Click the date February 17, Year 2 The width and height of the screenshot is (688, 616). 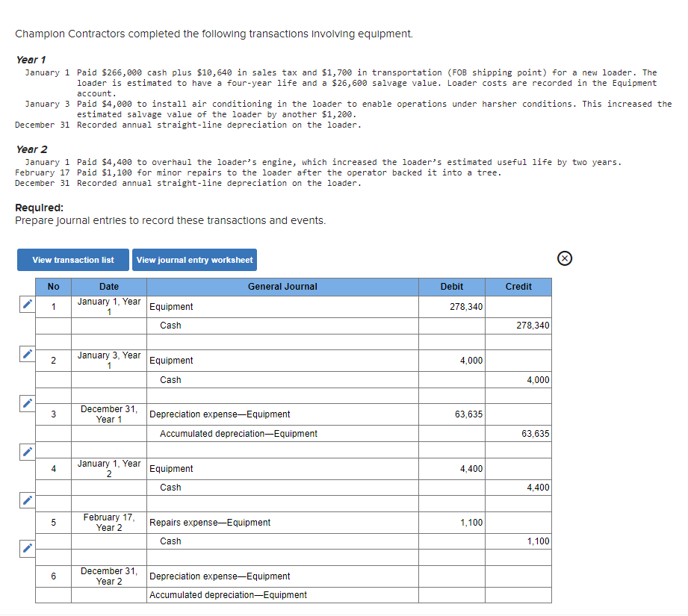coord(109,523)
